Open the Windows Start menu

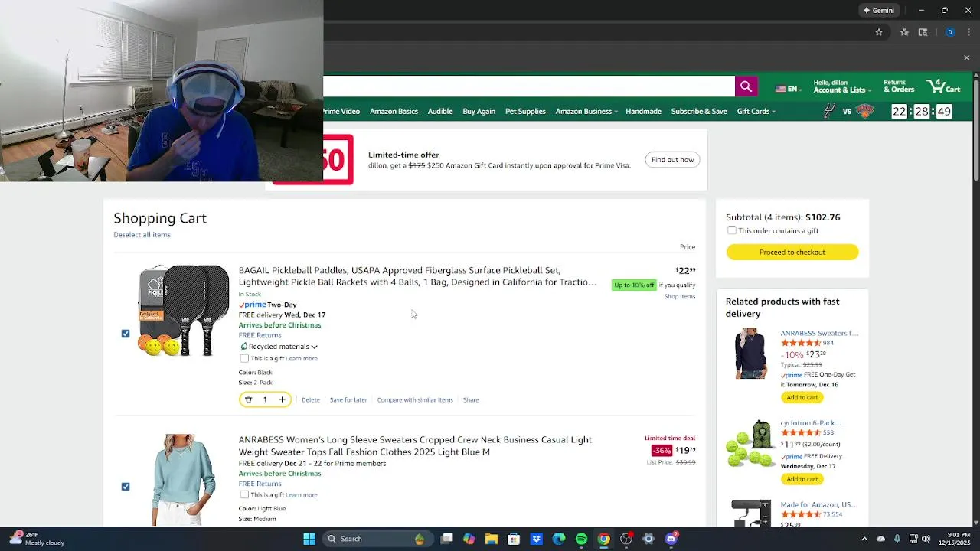[309, 539]
